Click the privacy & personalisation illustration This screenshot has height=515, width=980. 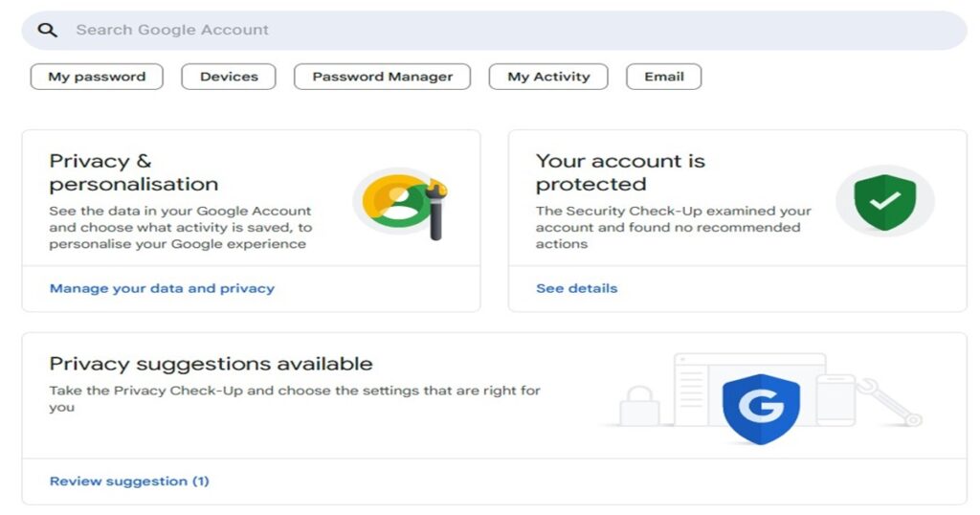(x=401, y=204)
